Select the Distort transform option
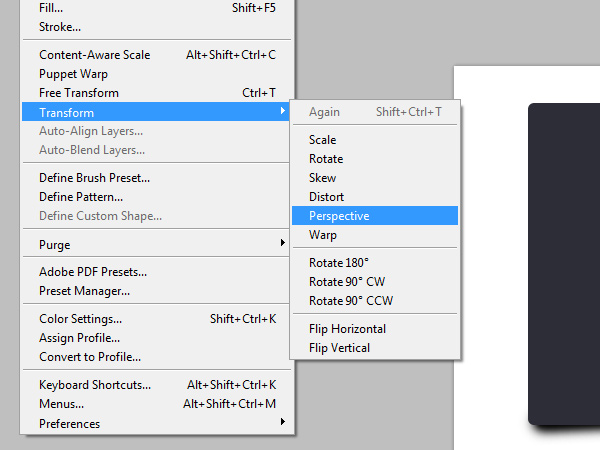The image size is (600, 450). pyautogui.click(x=375, y=197)
